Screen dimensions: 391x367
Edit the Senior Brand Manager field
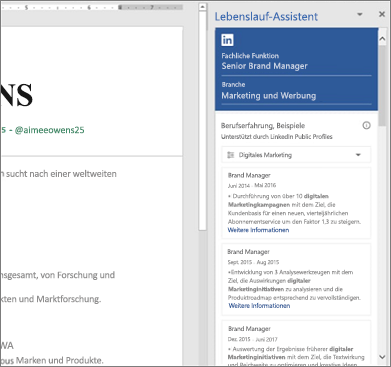(x=296, y=66)
